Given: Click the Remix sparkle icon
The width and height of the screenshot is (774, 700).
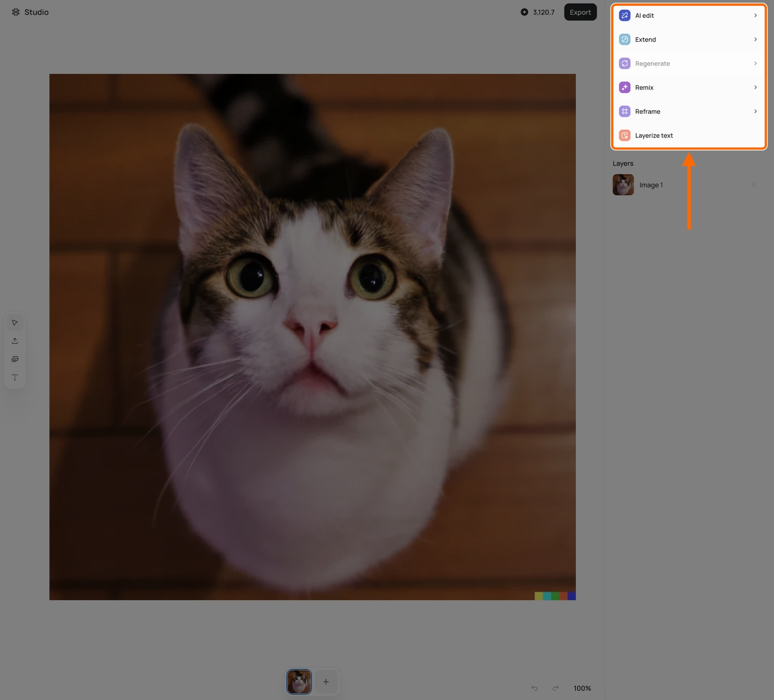Looking at the screenshot, I should click(625, 88).
